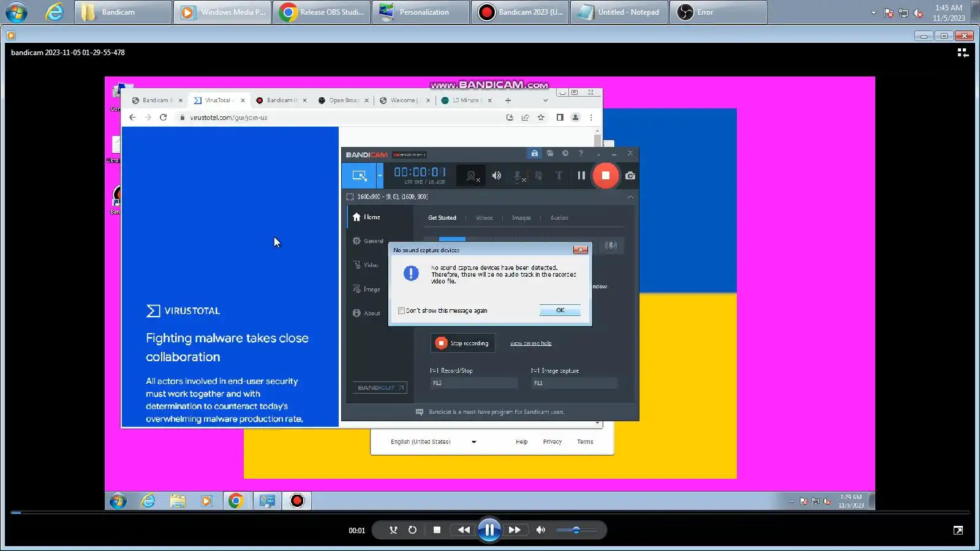Open Video settings in Bandicam sidebar

click(x=366, y=265)
